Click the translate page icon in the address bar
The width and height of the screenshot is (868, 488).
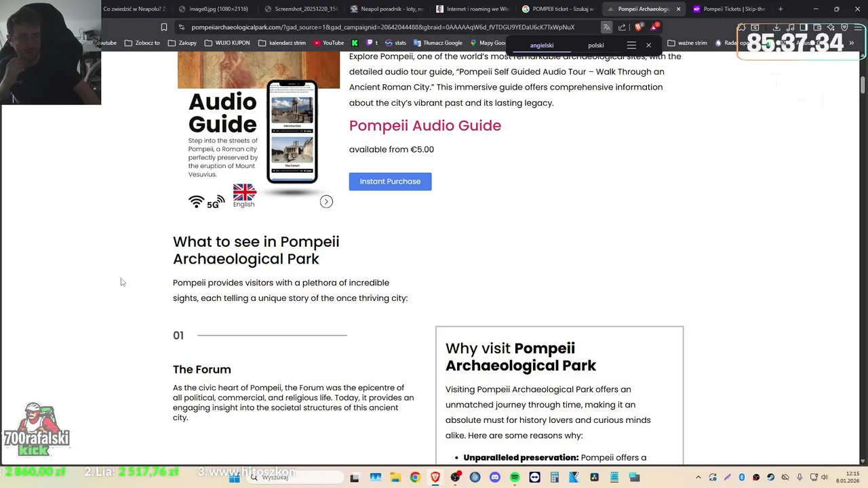pyautogui.click(x=606, y=27)
